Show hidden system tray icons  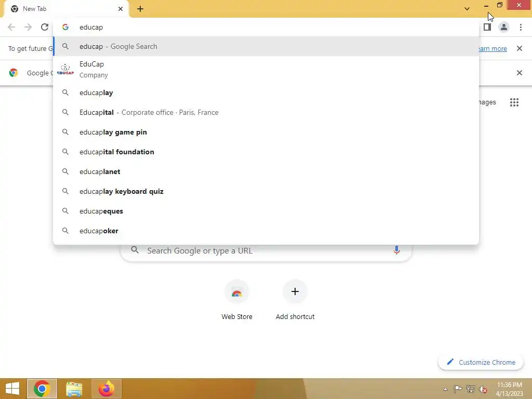point(445,389)
